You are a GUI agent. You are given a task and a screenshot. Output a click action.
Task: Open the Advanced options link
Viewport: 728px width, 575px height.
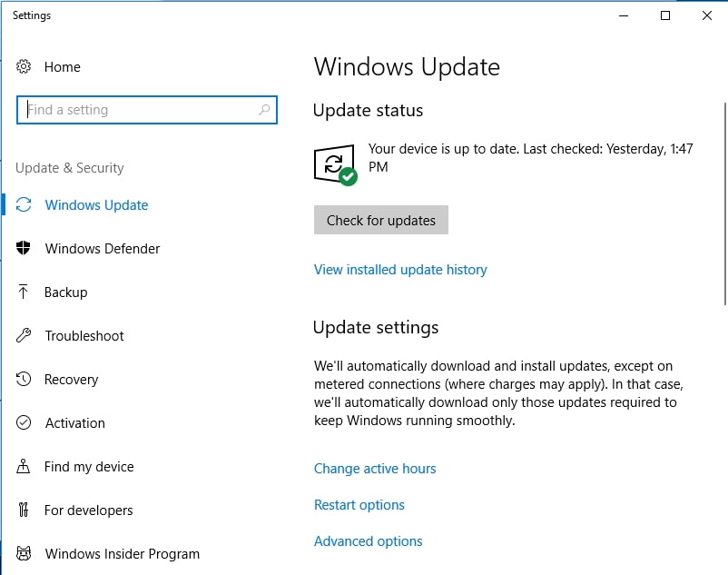pos(368,540)
